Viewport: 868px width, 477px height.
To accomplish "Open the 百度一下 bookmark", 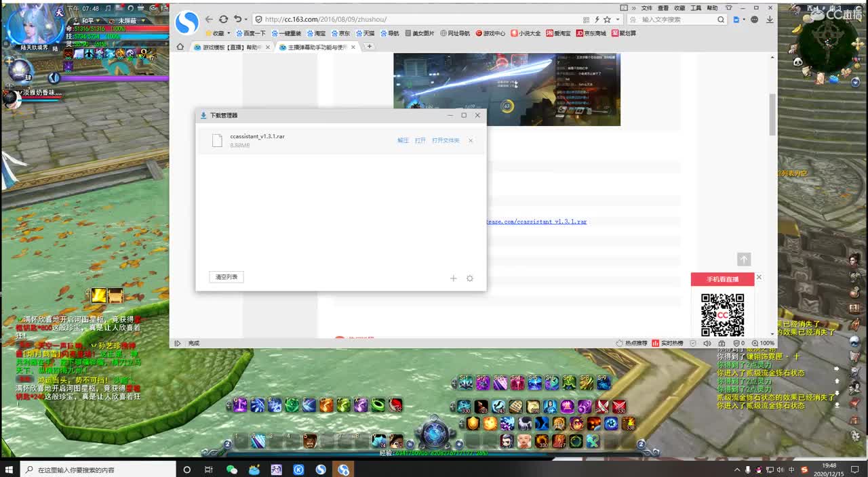I will point(250,33).
